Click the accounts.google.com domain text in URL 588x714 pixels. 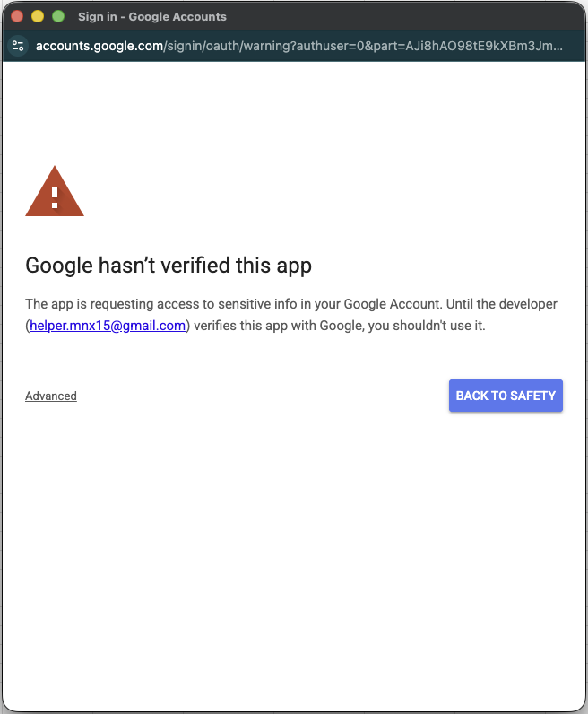point(99,45)
